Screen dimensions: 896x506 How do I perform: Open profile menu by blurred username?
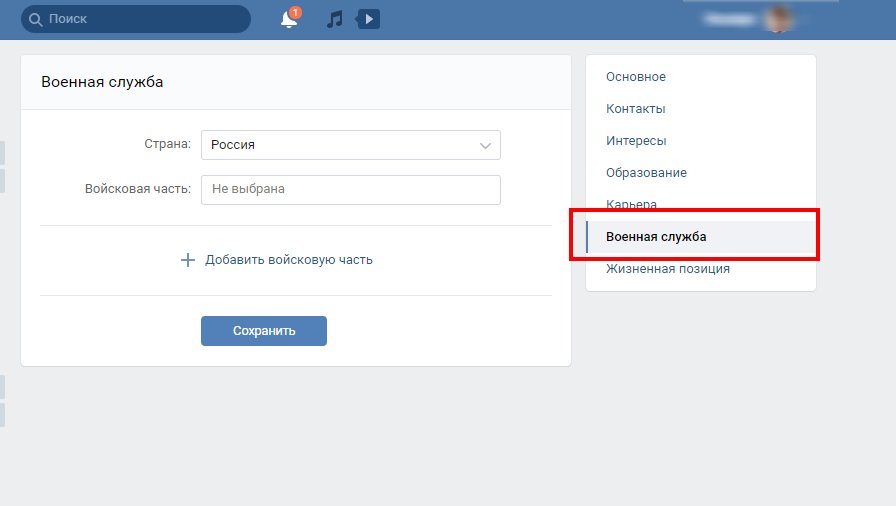click(731, 19)
